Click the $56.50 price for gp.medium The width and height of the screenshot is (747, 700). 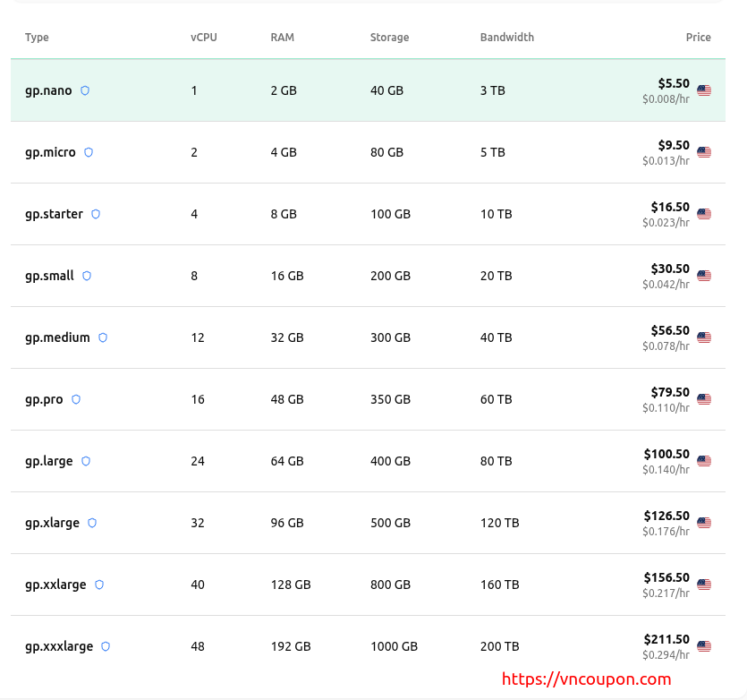(x=670, y=330)
